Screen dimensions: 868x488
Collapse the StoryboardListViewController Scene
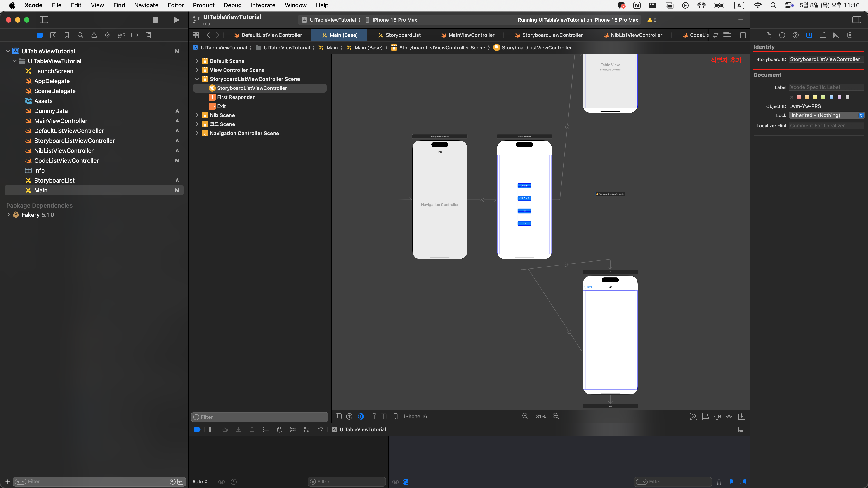point(197,79)
